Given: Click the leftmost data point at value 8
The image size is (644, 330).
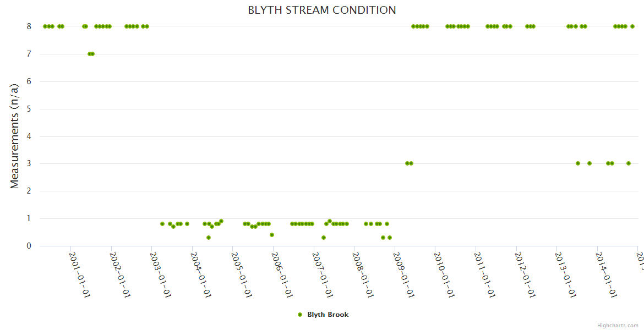Looking at the screenshot, I should (45, 26).
